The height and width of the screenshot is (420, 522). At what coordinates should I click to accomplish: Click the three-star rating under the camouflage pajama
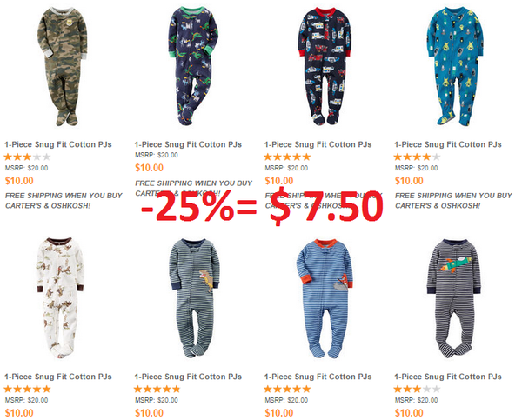pos(27,157)
